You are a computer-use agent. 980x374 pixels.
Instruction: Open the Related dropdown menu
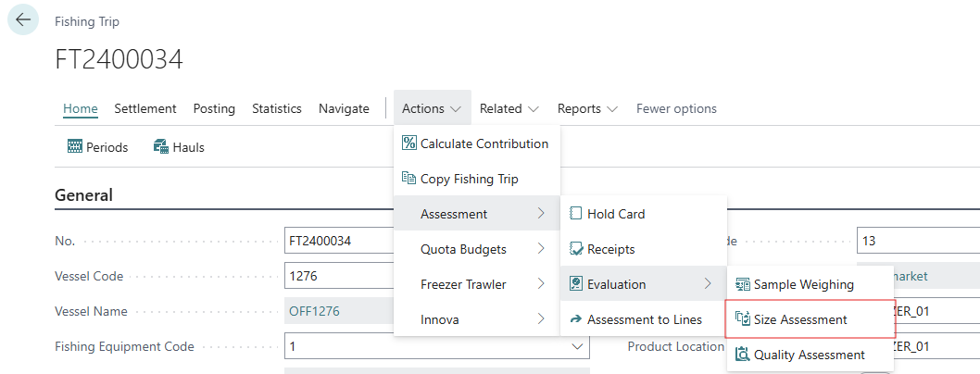click(x=509, y=108)
